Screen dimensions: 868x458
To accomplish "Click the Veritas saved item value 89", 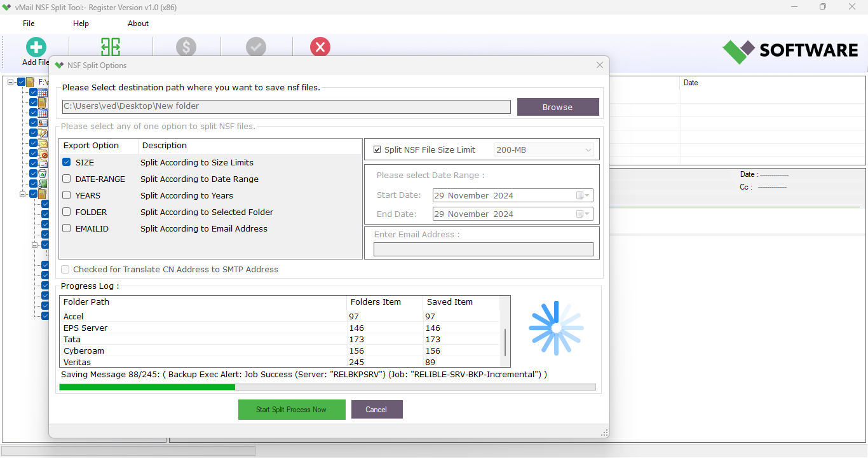I will (x=430, y=362).
